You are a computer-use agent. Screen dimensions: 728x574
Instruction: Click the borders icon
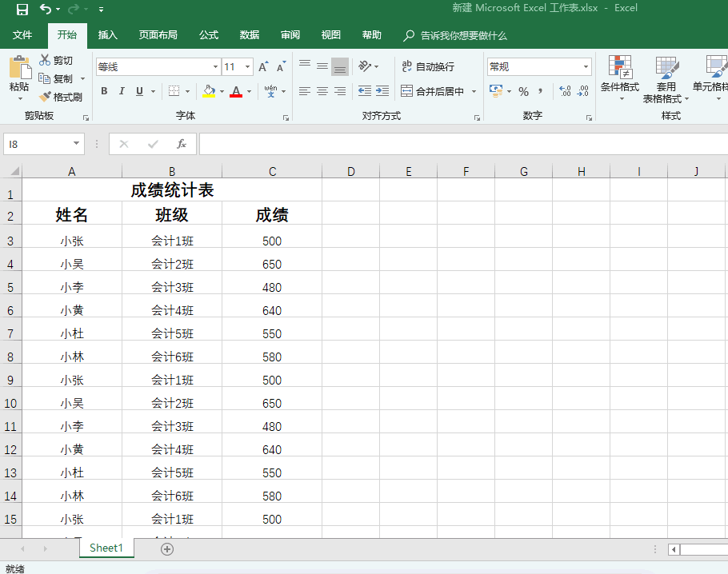pyautogui.click(x=174, y=91)
